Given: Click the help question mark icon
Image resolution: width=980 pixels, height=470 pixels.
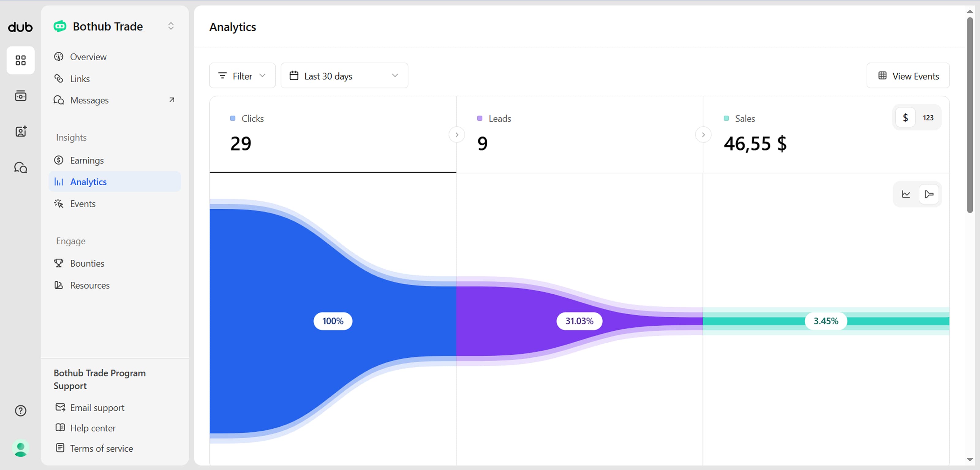Looking at the screenshot, I should pyautogui.click(x=21, y=411).
